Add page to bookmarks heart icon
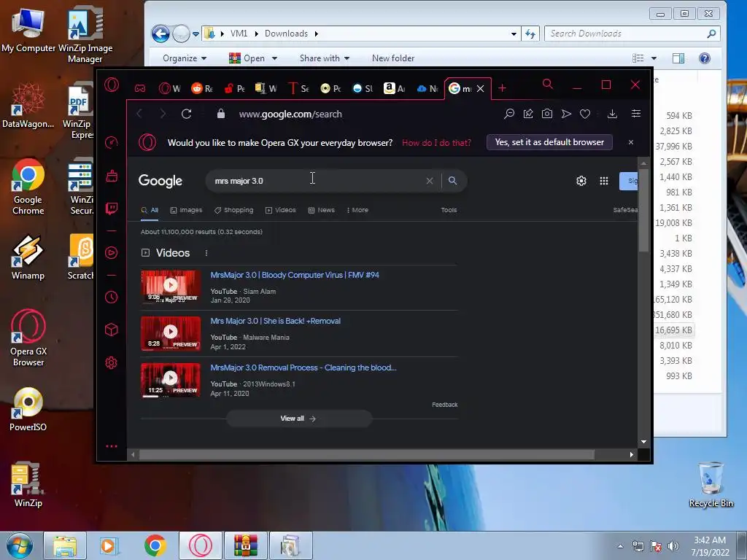Screen dimensions: 747x560 [585, 114]
